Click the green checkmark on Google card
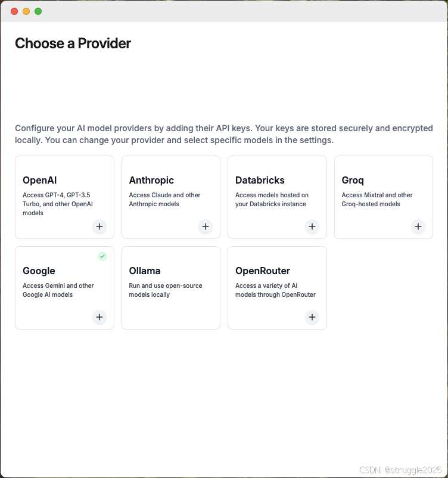 pos(102,256)
